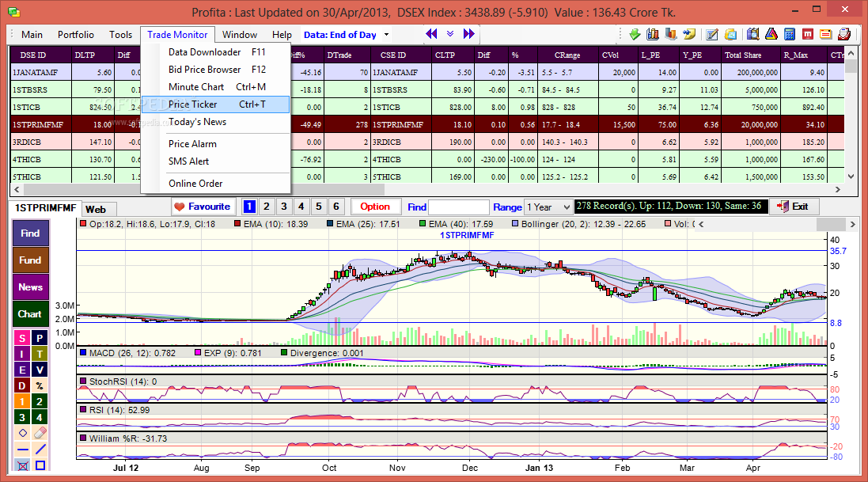Select the diamond shape drawing tool
This screenshot has width=868, height=482.
(x=23, y=433)
